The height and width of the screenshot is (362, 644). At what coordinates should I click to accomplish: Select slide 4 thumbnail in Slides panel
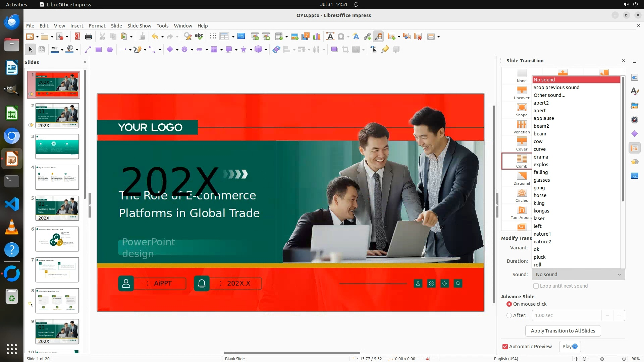pos(57,177)
